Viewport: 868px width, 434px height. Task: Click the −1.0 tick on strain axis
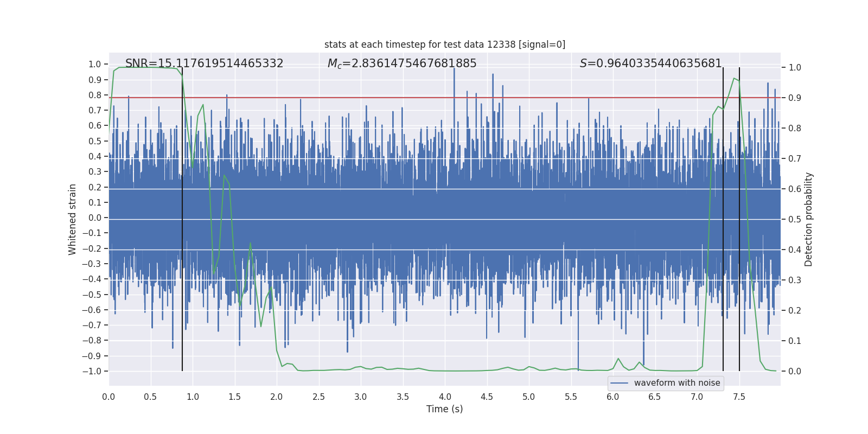92,371
